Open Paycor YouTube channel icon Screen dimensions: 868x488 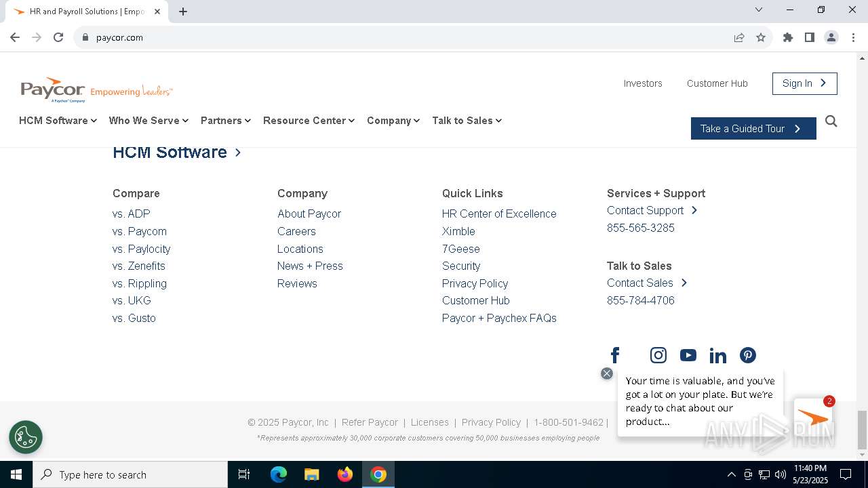coord(688,355)
